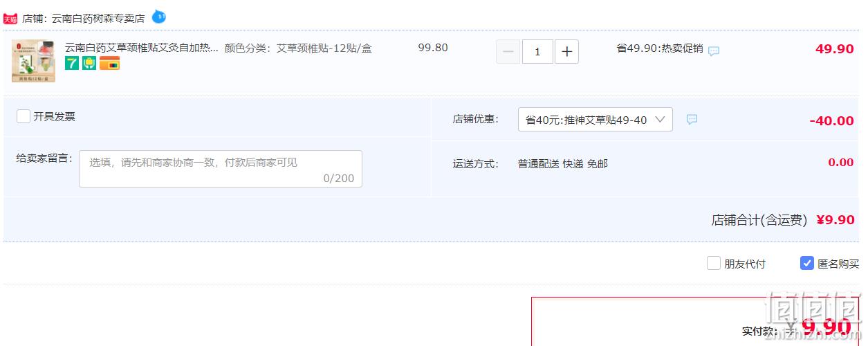Open the 店铺优惠 discount dropdown

pos(595,120)
